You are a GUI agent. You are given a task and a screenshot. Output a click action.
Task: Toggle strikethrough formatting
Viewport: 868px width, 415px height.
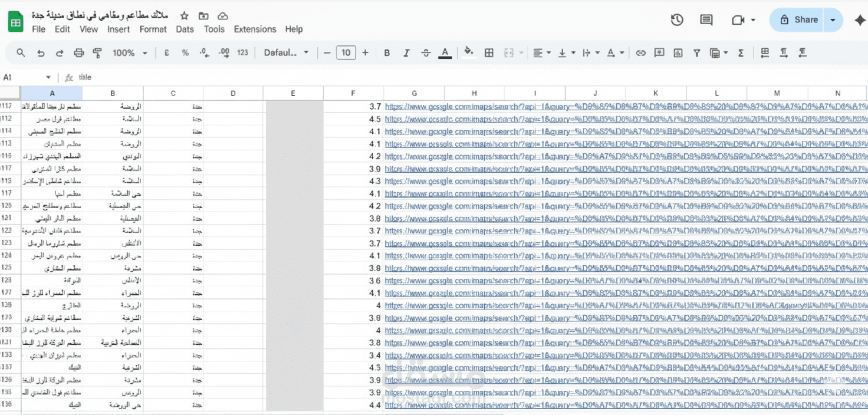coord(426,53)
